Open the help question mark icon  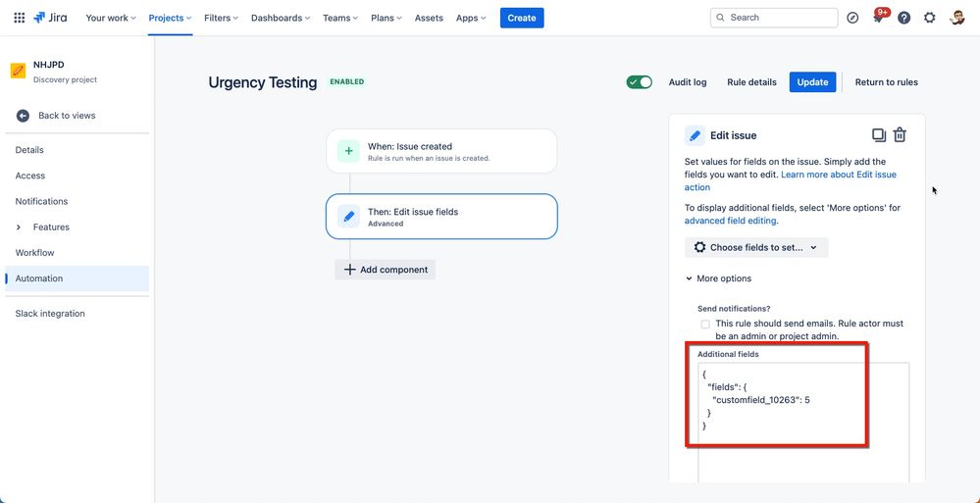tap(903, 18)
